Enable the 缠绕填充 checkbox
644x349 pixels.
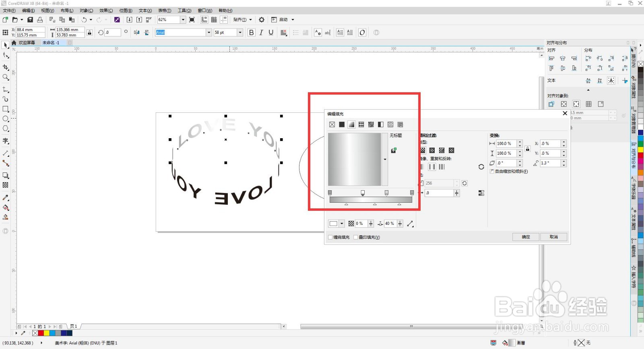(x=330, y=237)
